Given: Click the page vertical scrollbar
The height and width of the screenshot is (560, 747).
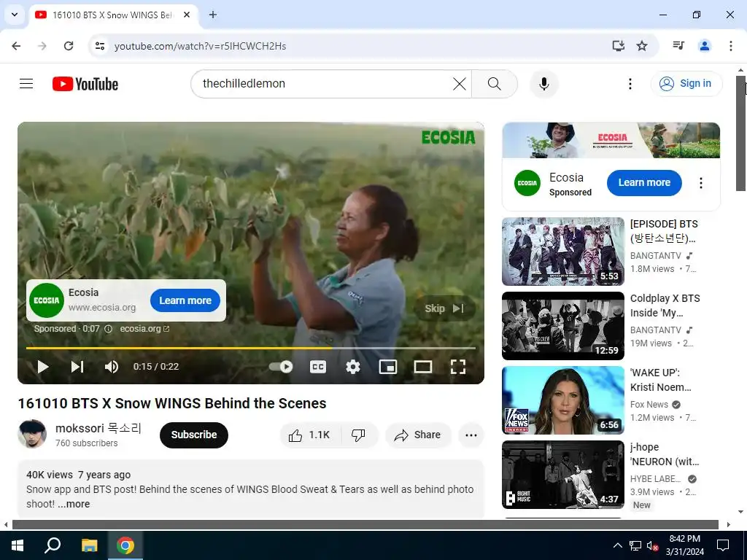Looking at the screenshot, I should 741,134.
